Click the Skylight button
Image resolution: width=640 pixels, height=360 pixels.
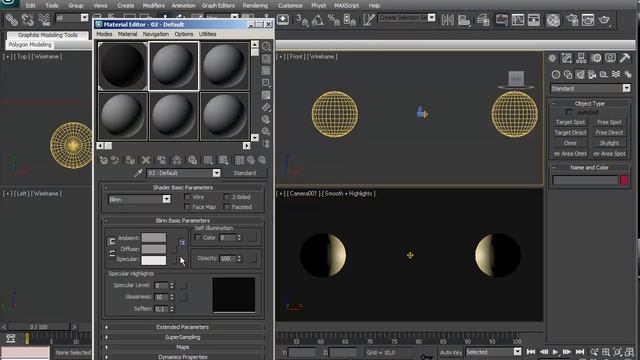[x=609, y=143]
